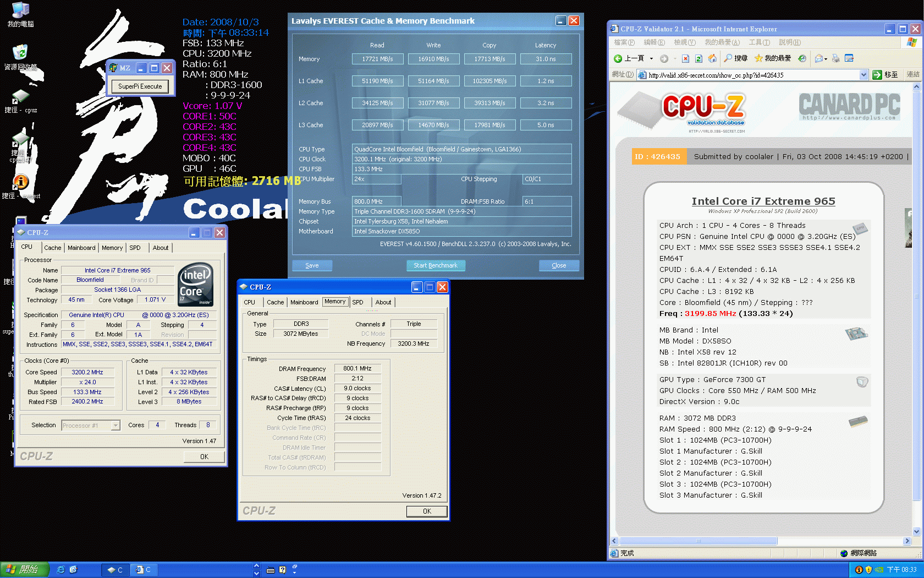
Task: Click the IE window taskbar button
Action: (144, 570)
